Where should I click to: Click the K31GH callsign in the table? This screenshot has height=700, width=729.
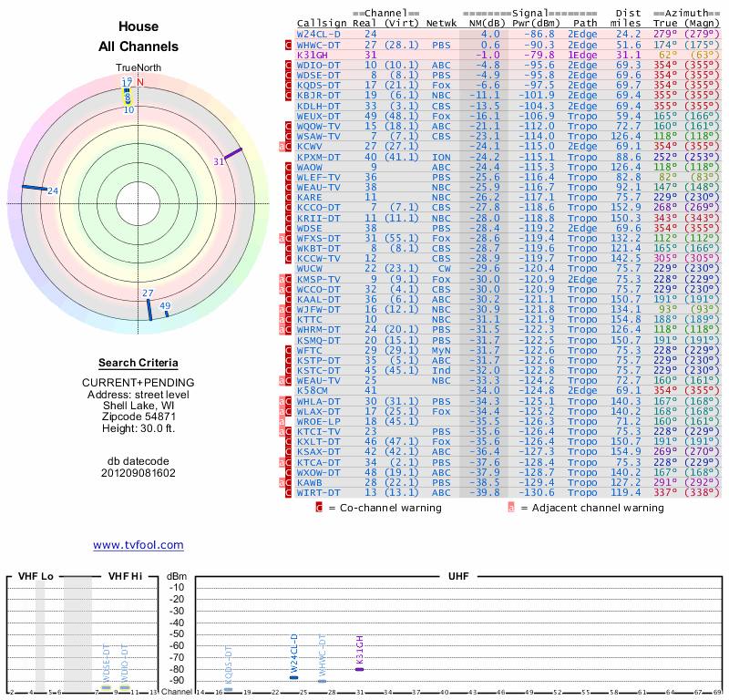point(313,55)
